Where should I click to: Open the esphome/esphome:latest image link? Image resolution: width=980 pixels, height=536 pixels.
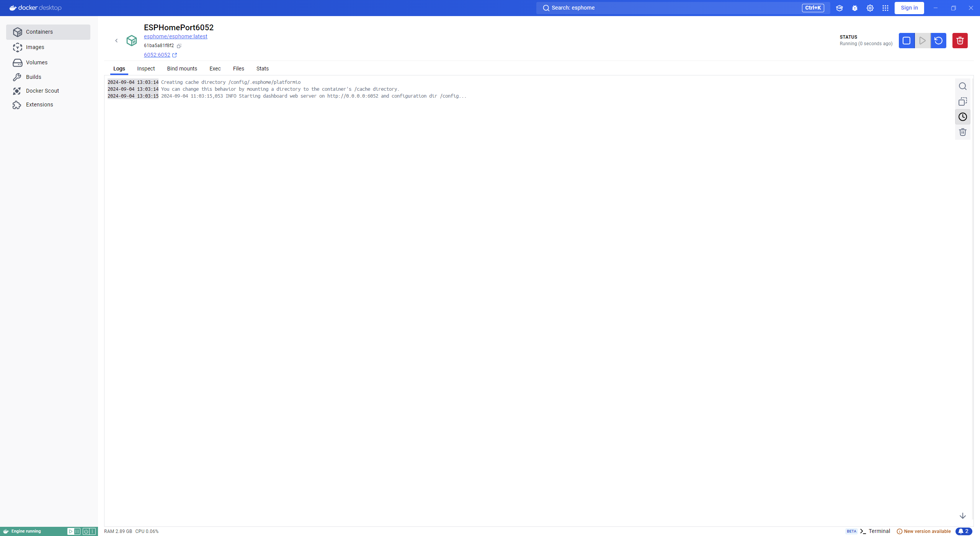[x=175, y=36]
